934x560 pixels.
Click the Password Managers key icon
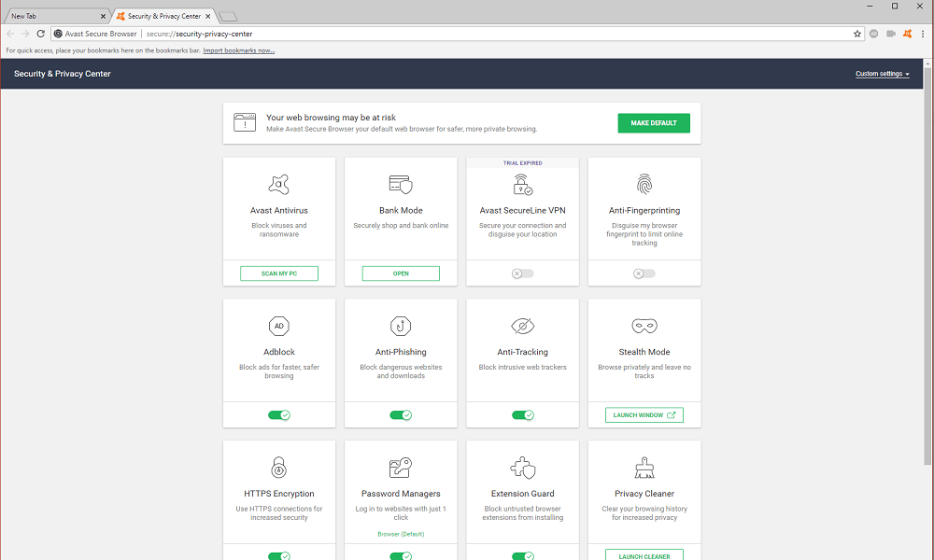click(401, 468)
